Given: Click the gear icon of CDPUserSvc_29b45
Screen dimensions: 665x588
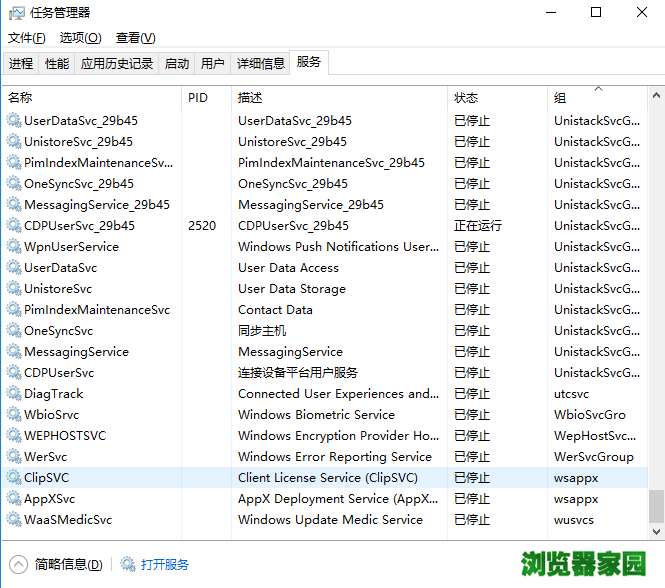Looking at the screenshot, I should click(13, 226).
